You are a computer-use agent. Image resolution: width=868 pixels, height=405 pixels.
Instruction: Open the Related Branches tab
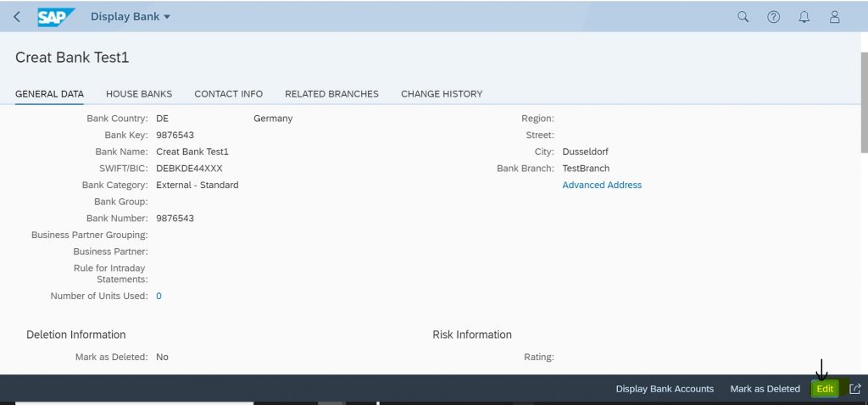331,94
